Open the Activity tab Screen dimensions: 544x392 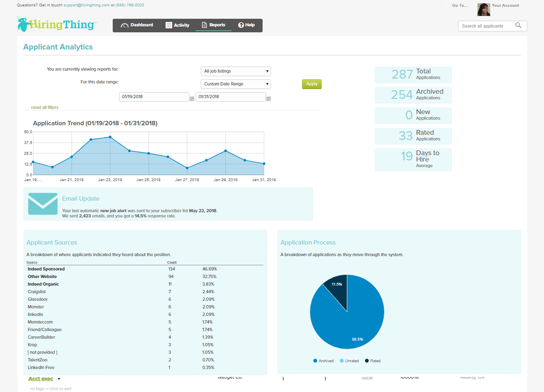177,25
